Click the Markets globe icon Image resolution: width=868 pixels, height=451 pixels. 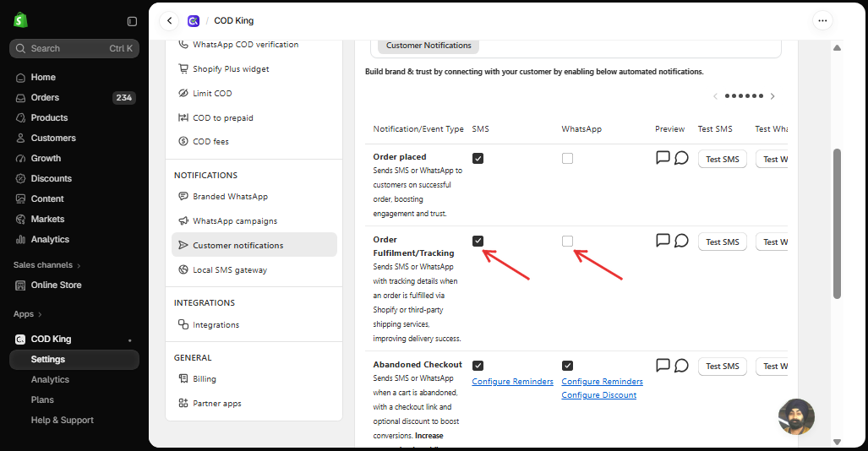pos(20,219)
